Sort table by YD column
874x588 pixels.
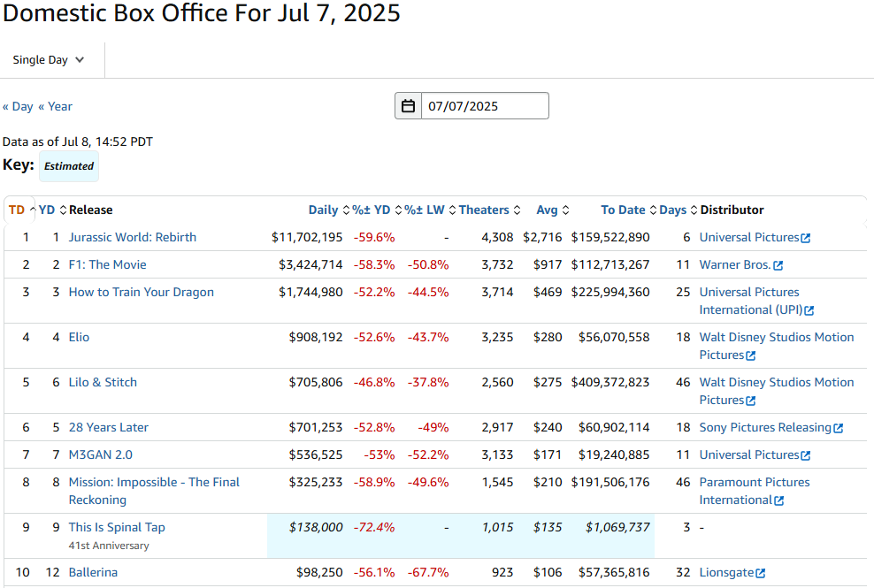click(x=52, y=210)
